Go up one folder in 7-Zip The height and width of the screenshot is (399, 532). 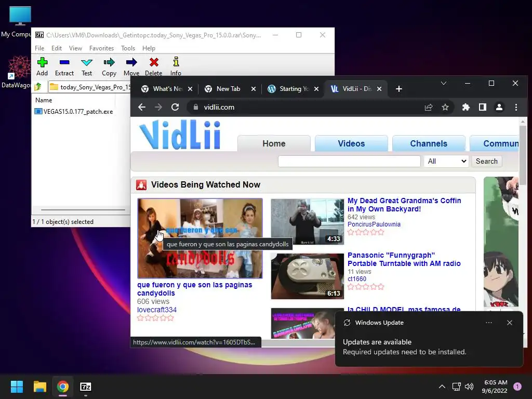tap(38, 87)
